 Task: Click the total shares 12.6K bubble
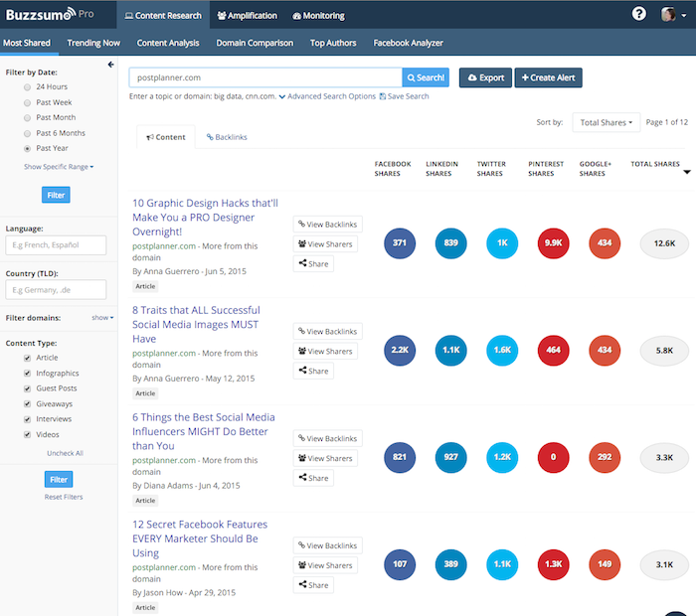[x=664, y=243]
